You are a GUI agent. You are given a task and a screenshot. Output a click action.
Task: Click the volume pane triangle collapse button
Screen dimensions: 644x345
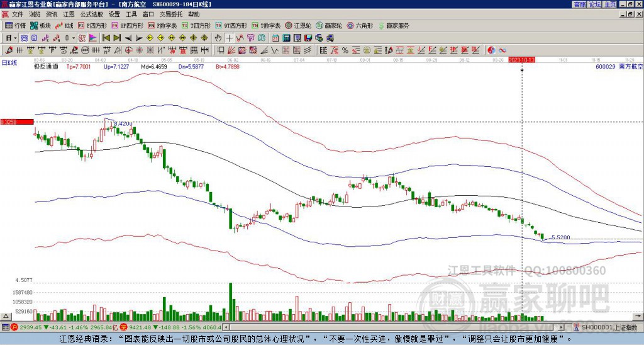[x=6, y=317]
